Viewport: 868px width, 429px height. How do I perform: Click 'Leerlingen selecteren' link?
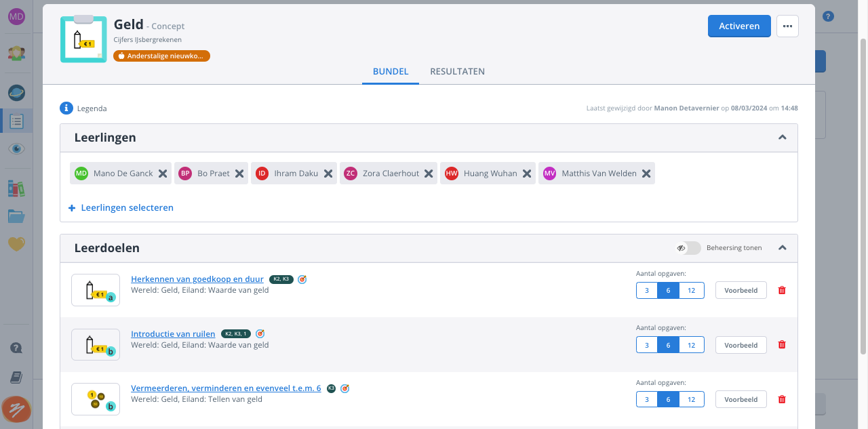click(127, 208)
